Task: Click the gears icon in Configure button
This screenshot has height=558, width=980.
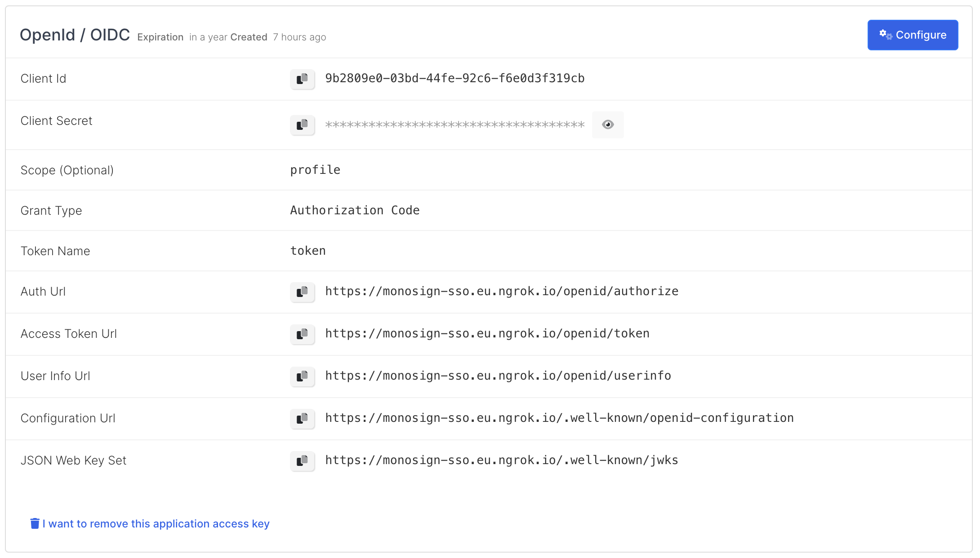Action: click(x=886, y=35)
